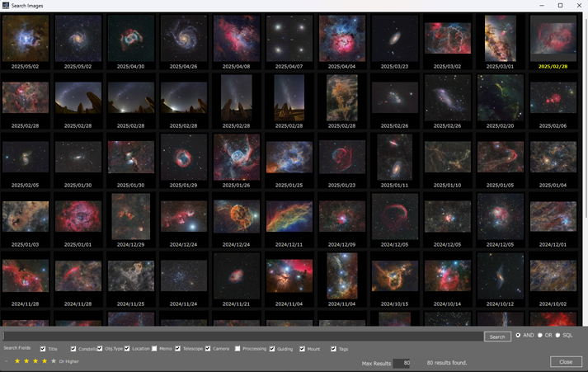The width and height of the screenshot is (588, 372).
Task: Enable the Processing search field checkbox
Action: tap(238, 348)
